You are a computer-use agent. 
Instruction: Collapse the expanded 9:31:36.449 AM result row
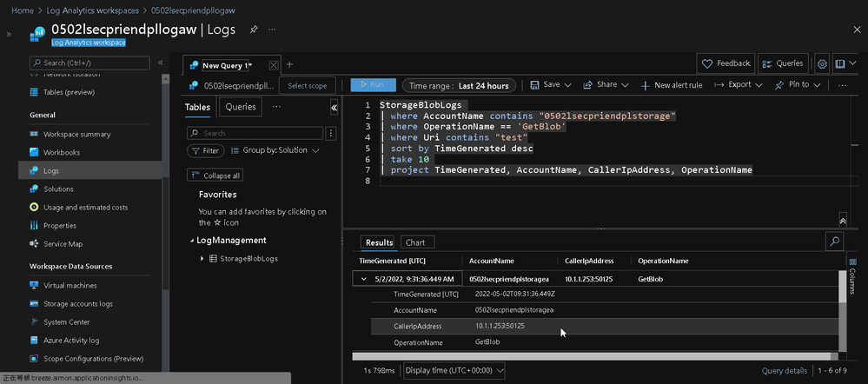pyautogui.click(x=364, y=279)
